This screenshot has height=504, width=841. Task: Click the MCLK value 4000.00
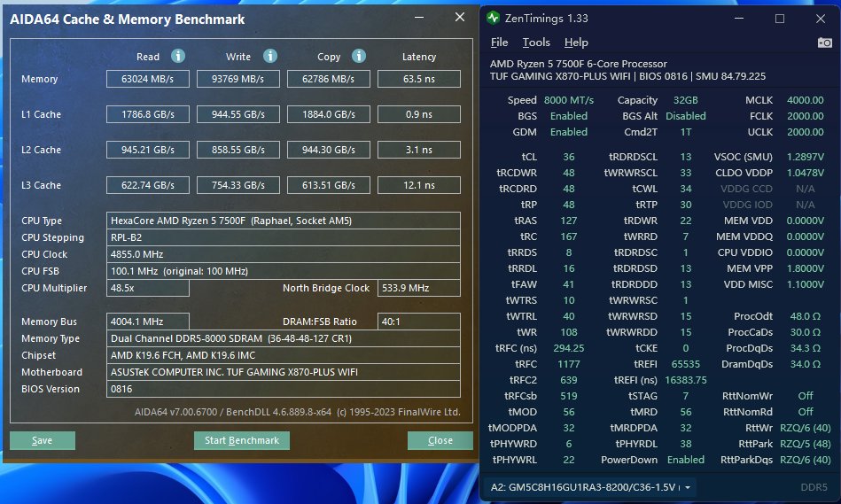pyautogui.click(x=805, y=100)
